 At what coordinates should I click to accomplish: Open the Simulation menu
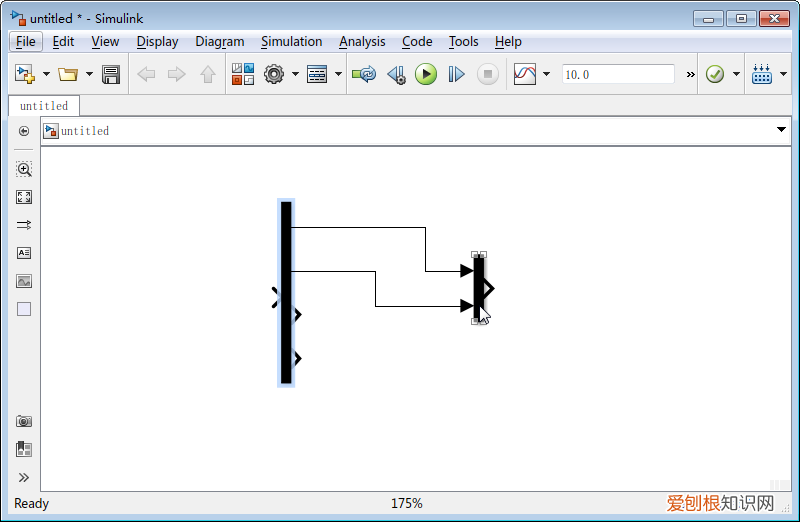291,41
